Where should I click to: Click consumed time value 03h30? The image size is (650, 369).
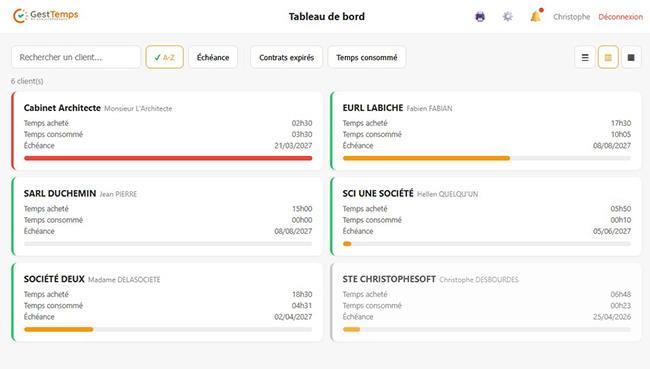click(302, 134)
